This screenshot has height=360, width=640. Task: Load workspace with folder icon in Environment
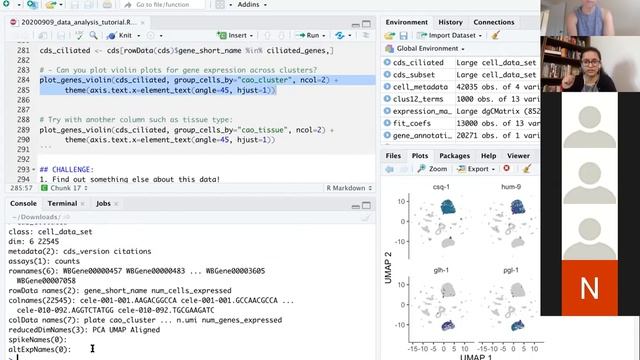click(x=390, y=36)
